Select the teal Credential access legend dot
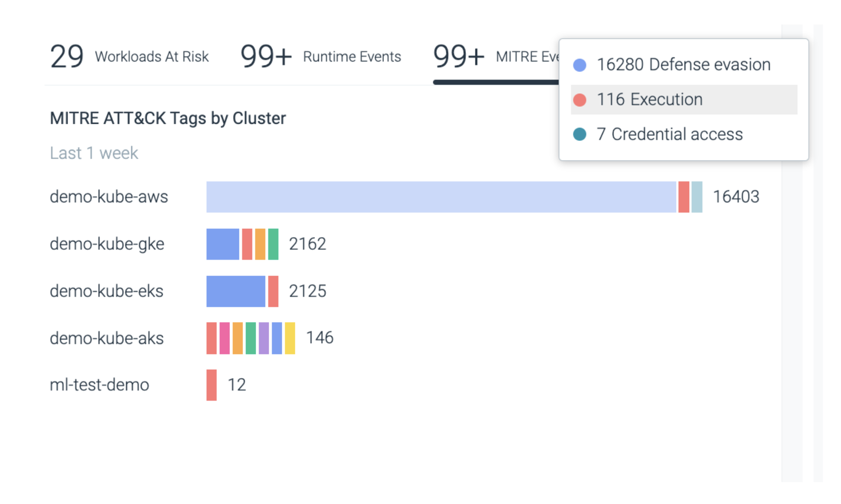 click(x=580, y=134)
